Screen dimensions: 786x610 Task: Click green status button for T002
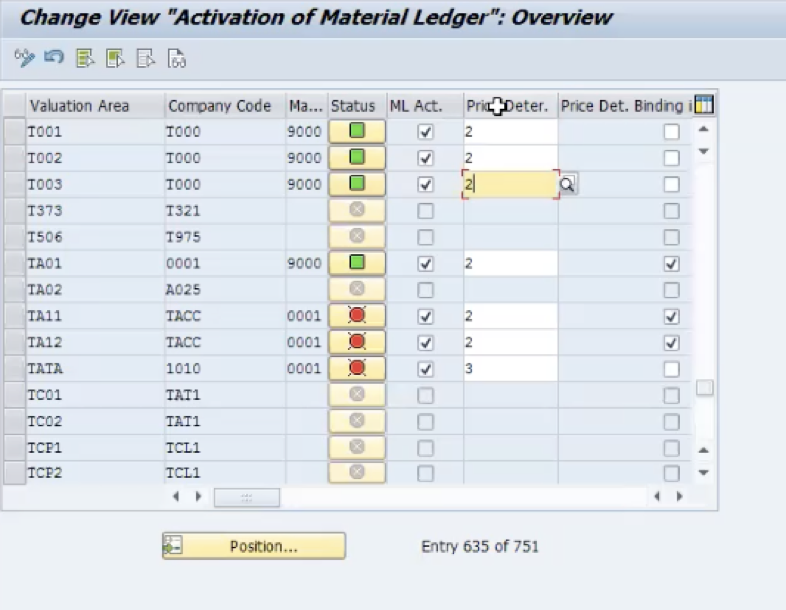coord(357,158)
